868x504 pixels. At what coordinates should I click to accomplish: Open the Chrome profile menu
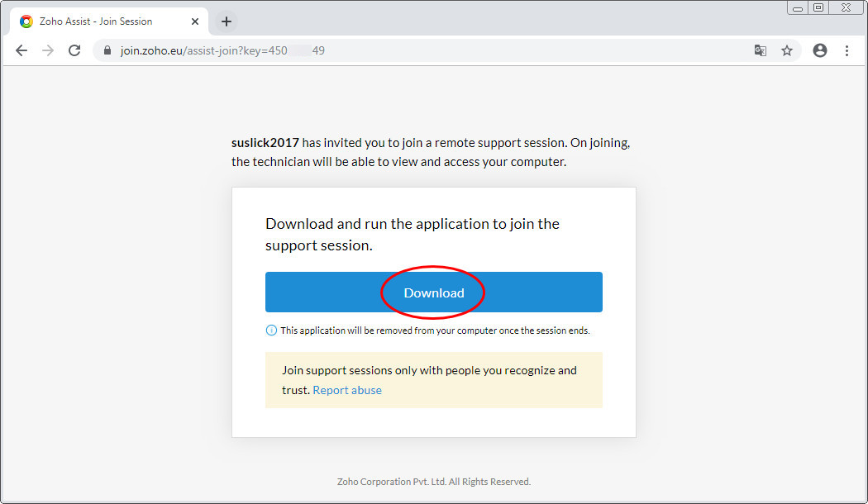(x=820, y=51)
